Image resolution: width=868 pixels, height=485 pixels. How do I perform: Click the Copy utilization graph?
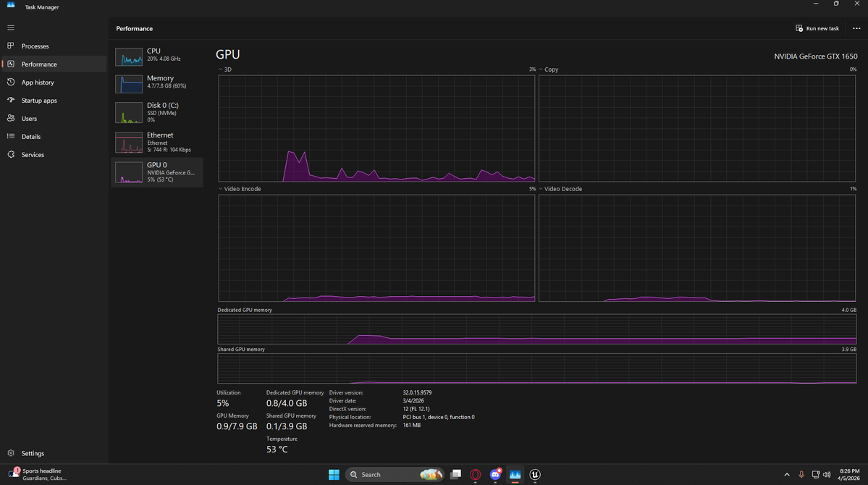(x=697, y=128)
